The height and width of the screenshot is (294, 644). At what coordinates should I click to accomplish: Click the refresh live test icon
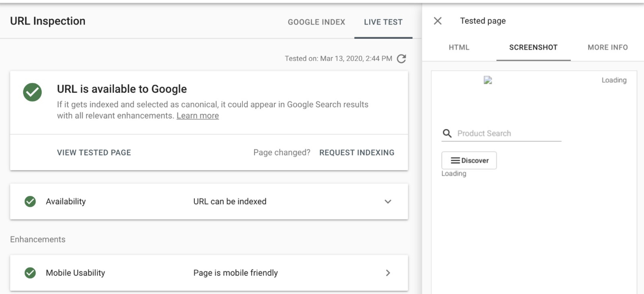point(401,59)
